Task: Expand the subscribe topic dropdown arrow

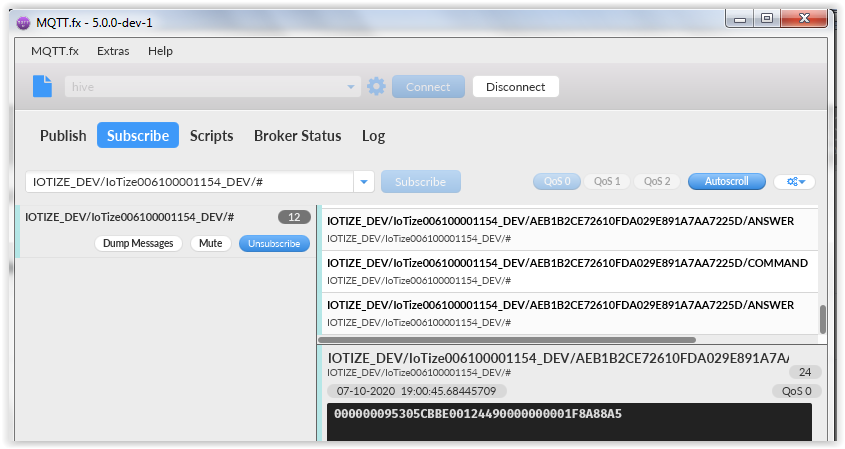Action: point(364,182)
